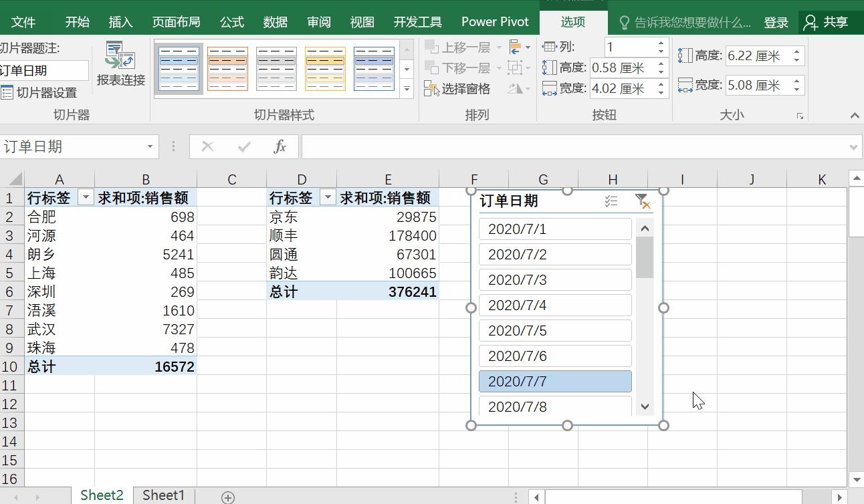Apply the yellow slicer style
This screenshot has height=504, width=864.
pos(325,69)
